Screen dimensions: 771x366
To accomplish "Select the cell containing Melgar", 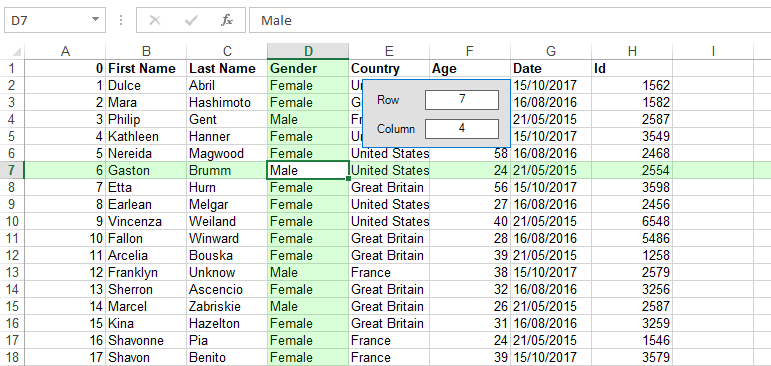I will [227, 204].
